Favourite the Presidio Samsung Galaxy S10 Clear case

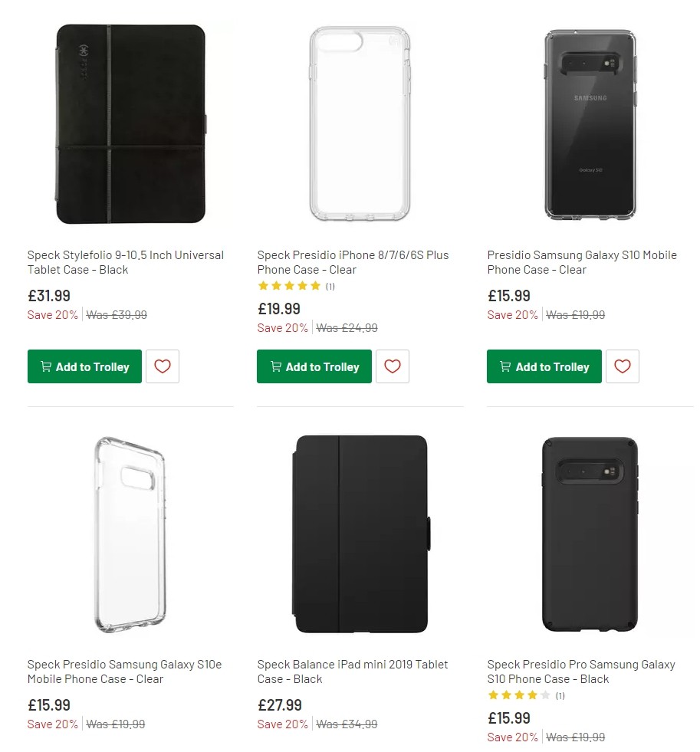click(x=622, y=366)
